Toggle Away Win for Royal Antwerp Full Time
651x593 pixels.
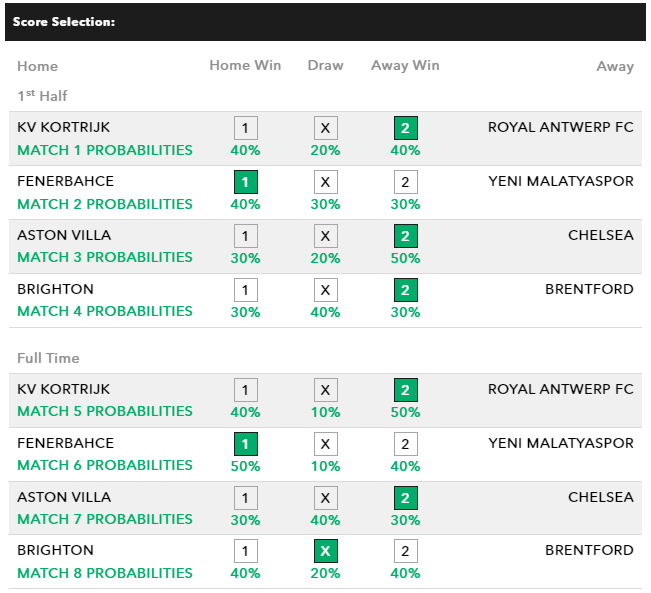405,390
